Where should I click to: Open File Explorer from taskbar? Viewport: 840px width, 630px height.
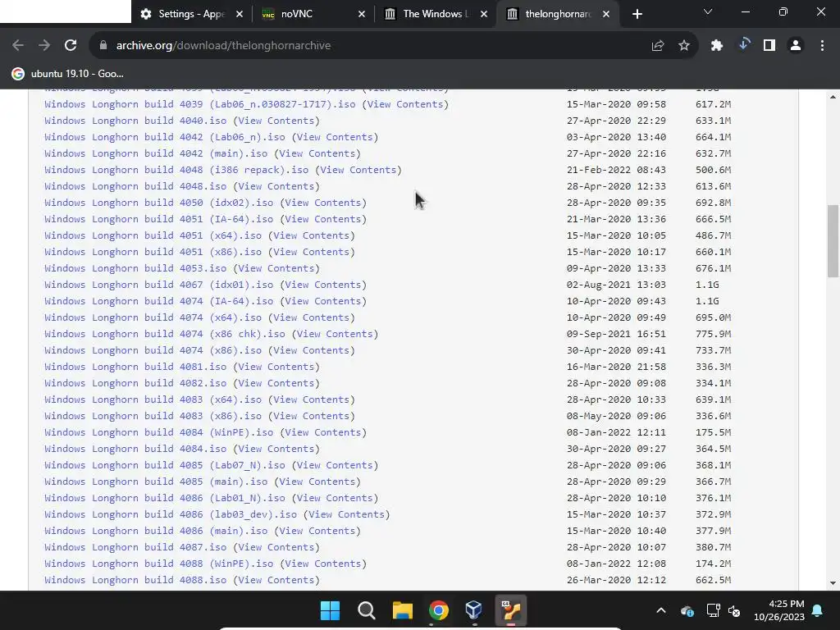pyautogui.click(x=402, y=610)
